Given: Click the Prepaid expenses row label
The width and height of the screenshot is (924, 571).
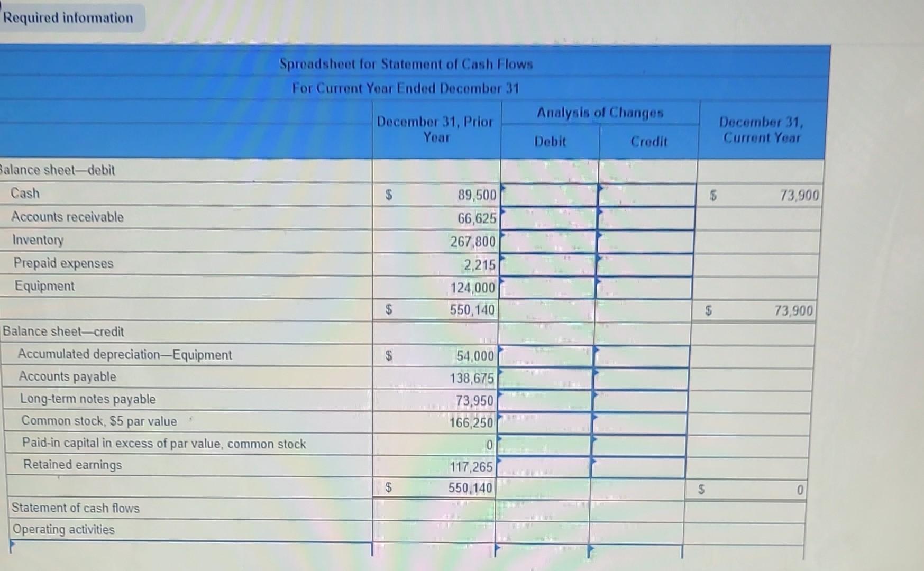Looking at the screenshot, I should click(x=63, y=263).
